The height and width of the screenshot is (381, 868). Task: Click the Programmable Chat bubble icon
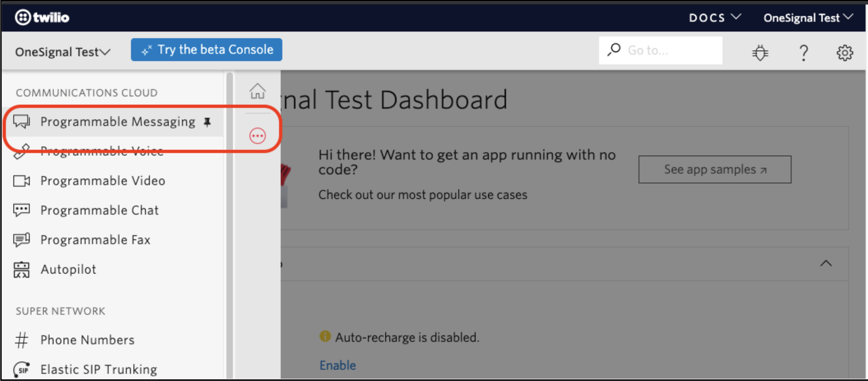pos(21,210)
